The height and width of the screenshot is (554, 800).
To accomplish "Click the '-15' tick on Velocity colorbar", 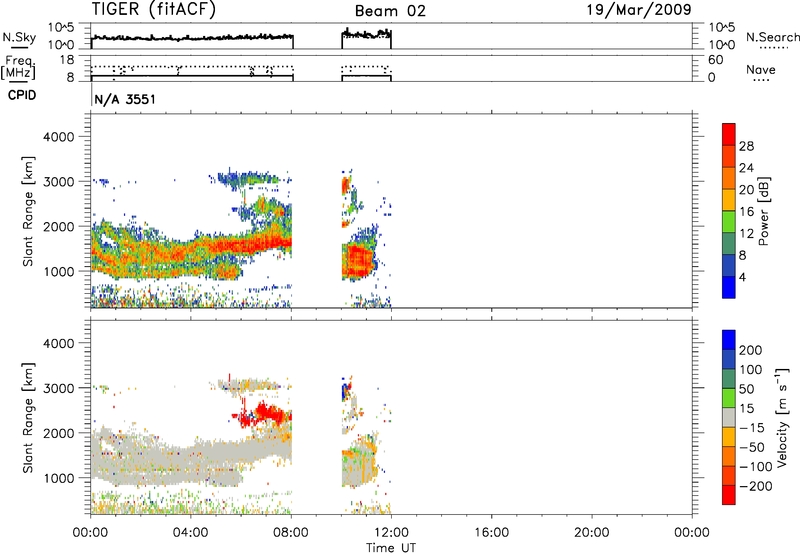I will point(752,428).
